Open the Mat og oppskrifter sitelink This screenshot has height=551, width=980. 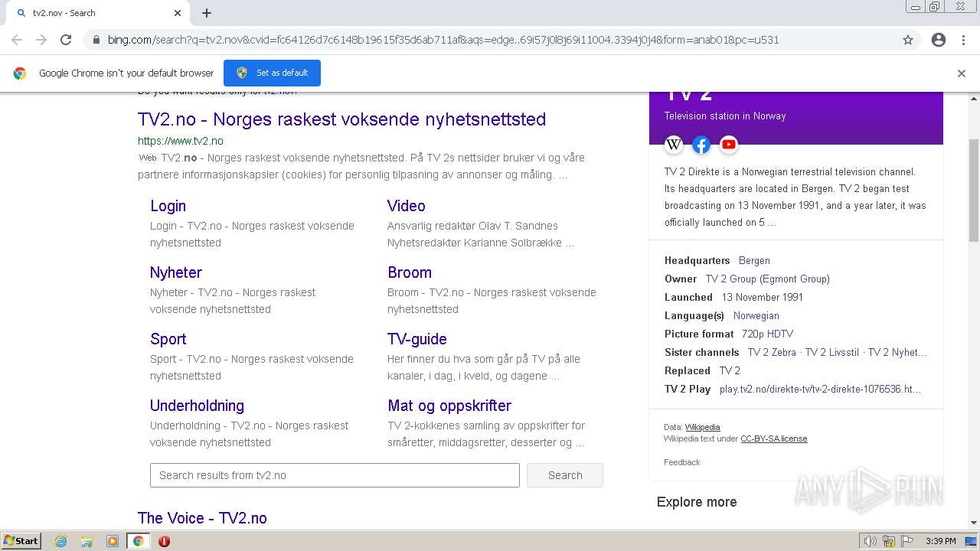click(x=449, y=406)
